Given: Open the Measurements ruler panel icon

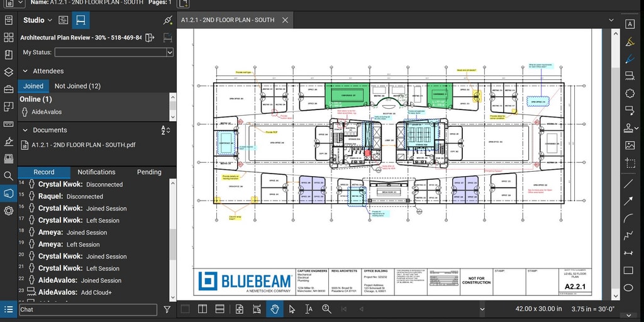Looking at the screenshot, I should coord(9,124).
